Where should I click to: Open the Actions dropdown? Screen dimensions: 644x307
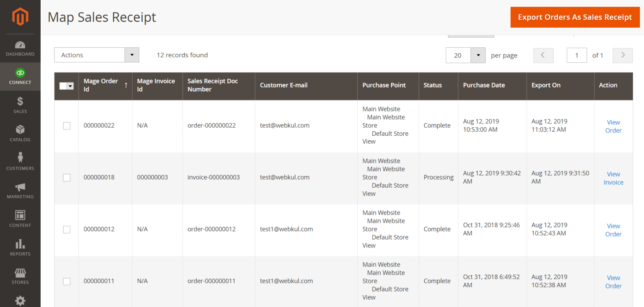click(96, 55)
